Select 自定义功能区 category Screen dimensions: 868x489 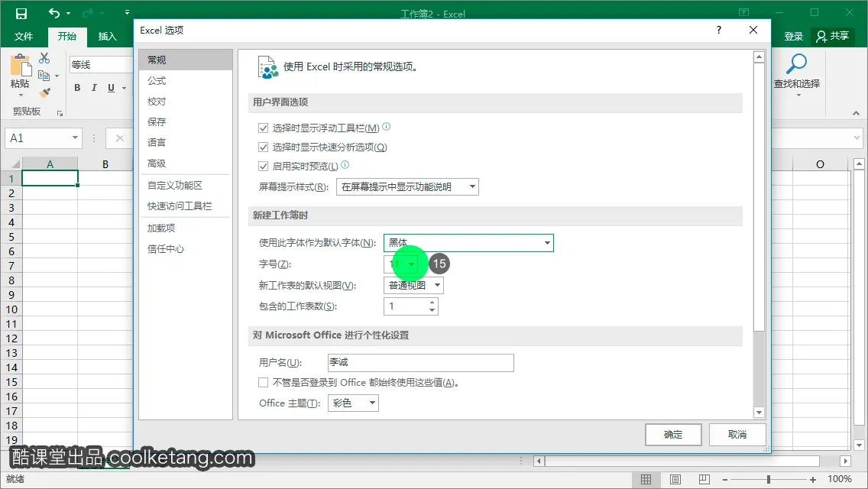[186, 186]
